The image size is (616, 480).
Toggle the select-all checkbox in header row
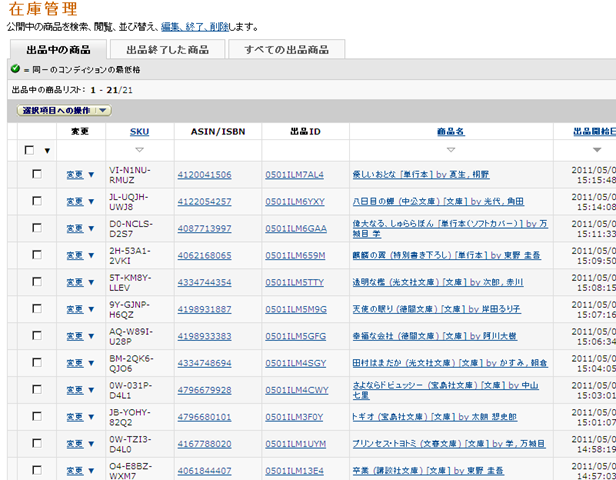pyautogui.click(x=30, y=150)
